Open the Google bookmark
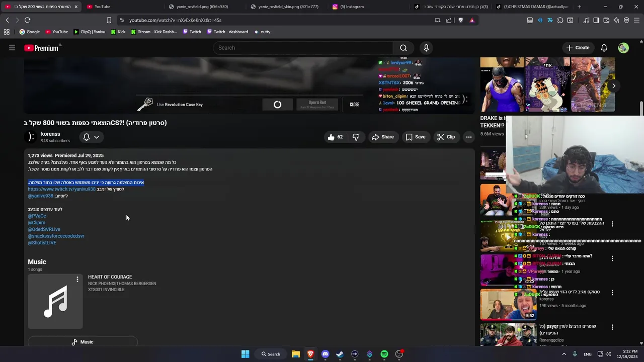The image size is (644, 362). [30, 32]
